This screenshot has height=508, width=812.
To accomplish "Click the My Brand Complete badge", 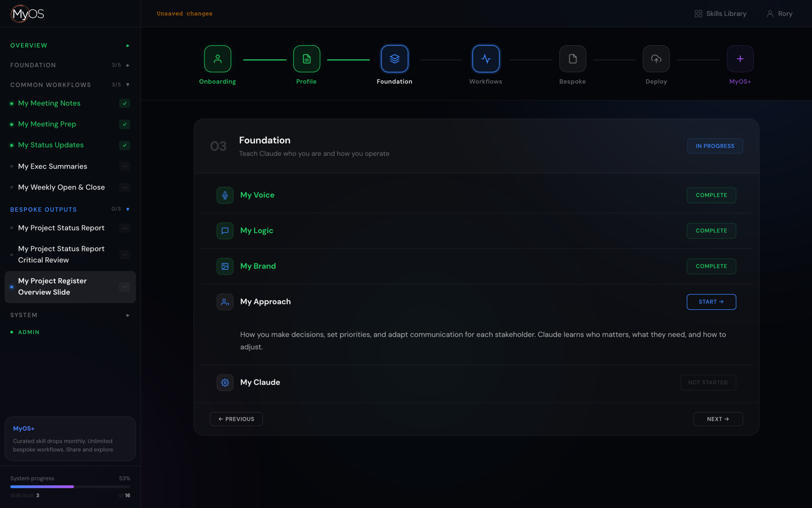I will 711,266.
